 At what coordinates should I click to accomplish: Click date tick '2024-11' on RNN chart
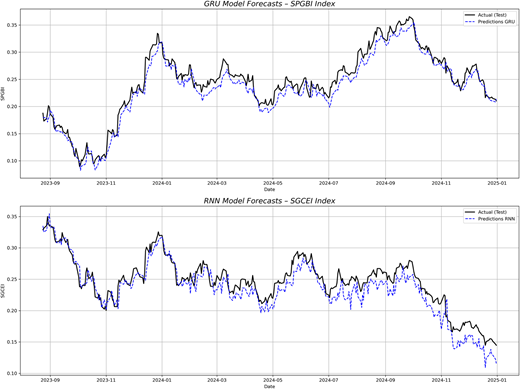[441, 380]
